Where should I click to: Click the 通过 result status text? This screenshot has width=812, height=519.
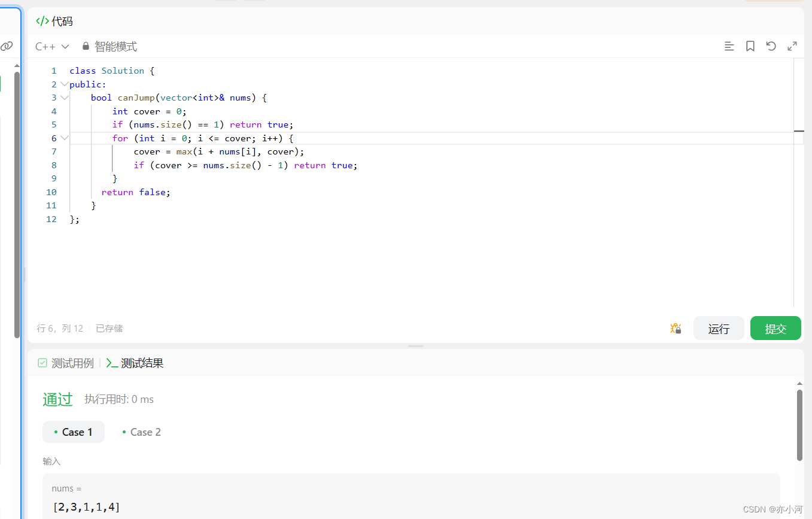coord(57,399)
